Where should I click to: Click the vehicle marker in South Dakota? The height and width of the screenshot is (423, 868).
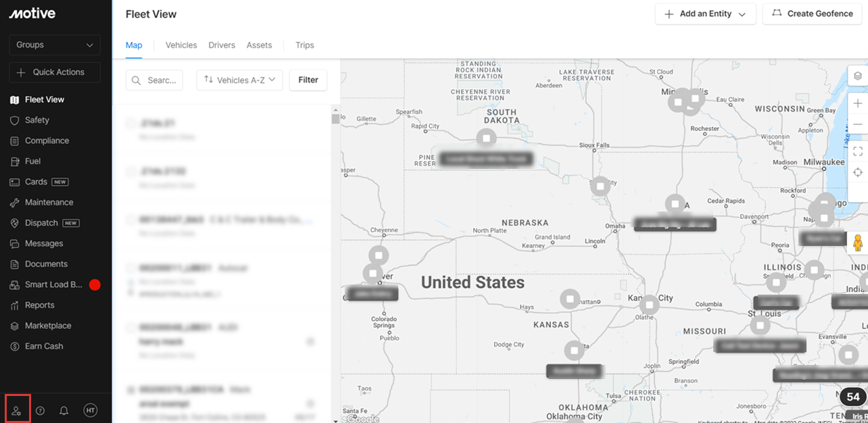point(486,139)
